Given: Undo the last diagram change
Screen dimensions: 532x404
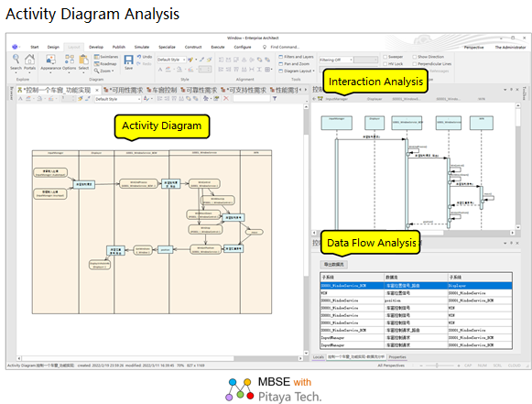Looking at the screenshot, I should 145,57.
